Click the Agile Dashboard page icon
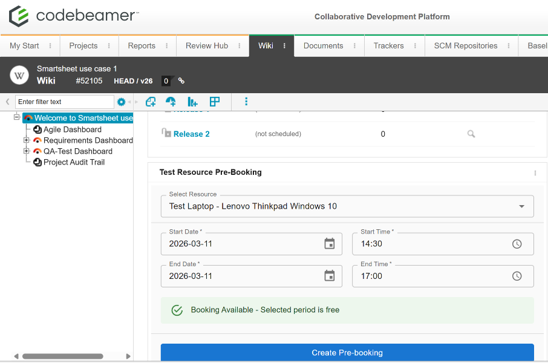The image size is (548, 363). coord(37,130)
